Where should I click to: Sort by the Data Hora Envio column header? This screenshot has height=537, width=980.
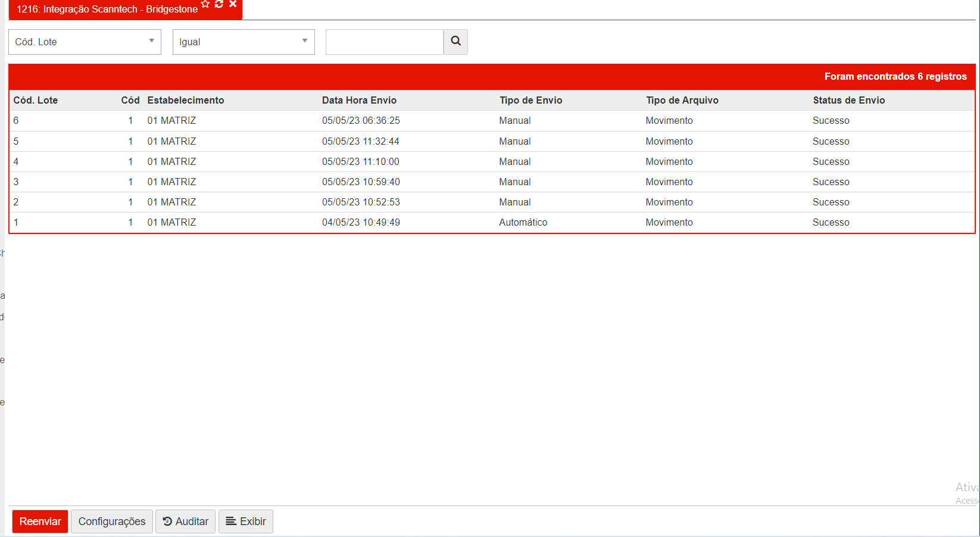point(360,100)
